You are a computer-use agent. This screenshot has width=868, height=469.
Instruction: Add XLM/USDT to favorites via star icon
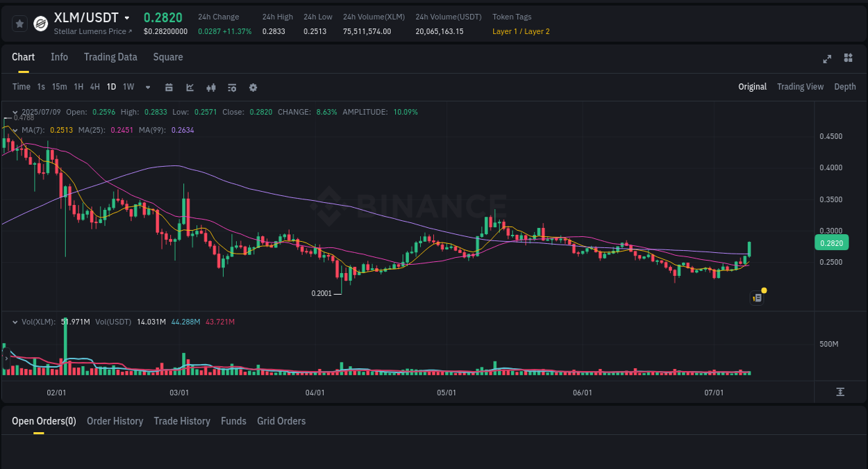pos(19,23)
